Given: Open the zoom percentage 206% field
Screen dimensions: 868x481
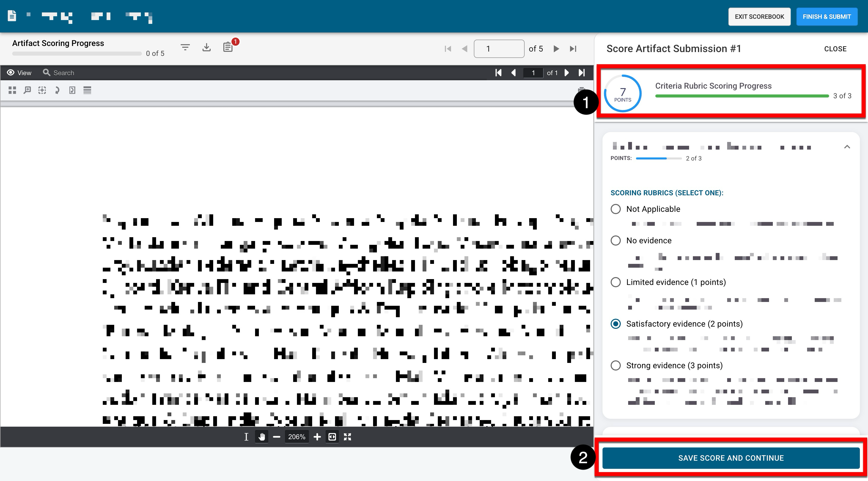Looking at the screenshot, I should pos(296,437).
